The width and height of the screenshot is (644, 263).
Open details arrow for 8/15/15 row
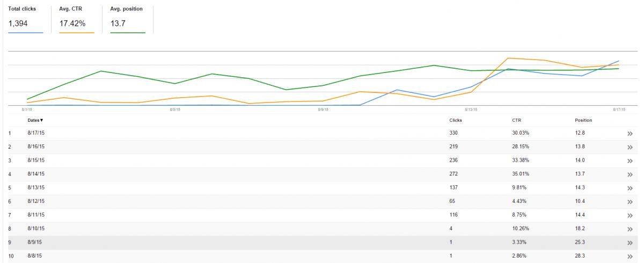click(x=630, y=161)
